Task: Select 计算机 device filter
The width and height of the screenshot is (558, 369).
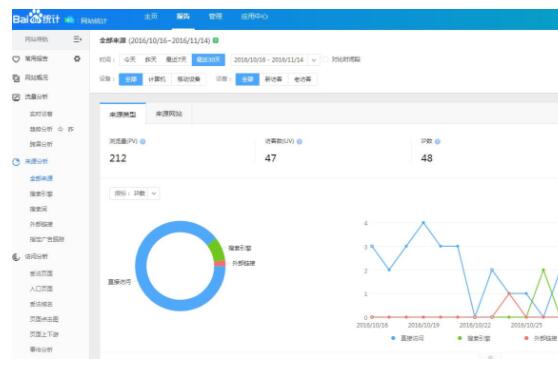Action: (157, 79)
